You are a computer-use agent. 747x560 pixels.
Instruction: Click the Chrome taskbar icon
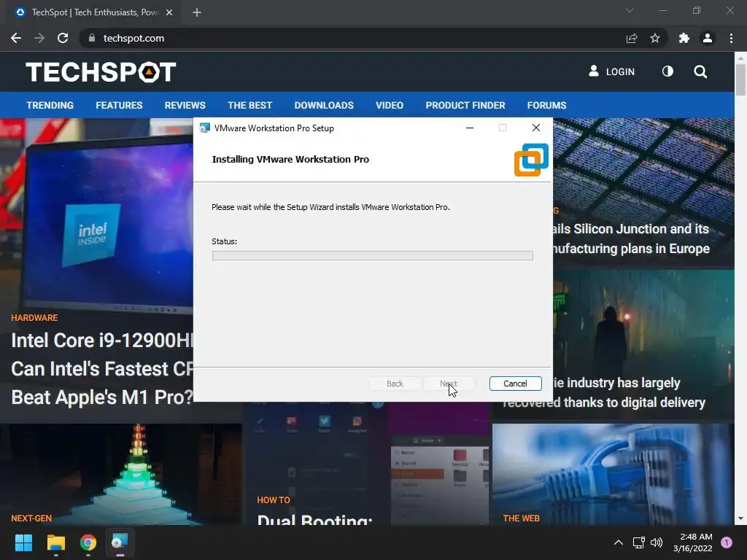click(x=88, y=542)
